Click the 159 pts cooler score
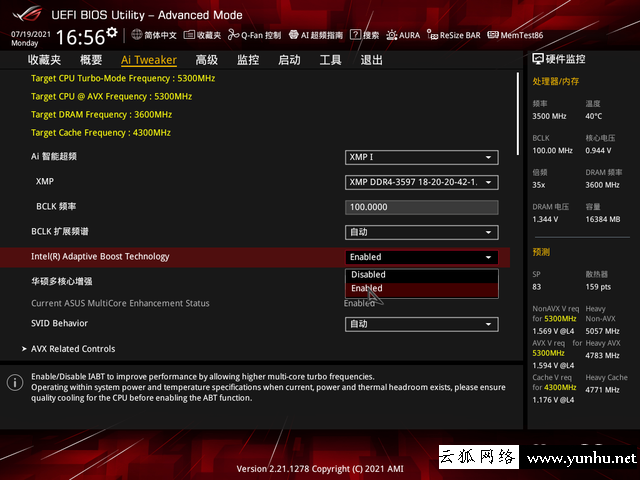This screenshot has width=640, height=480. pos(598,287)
